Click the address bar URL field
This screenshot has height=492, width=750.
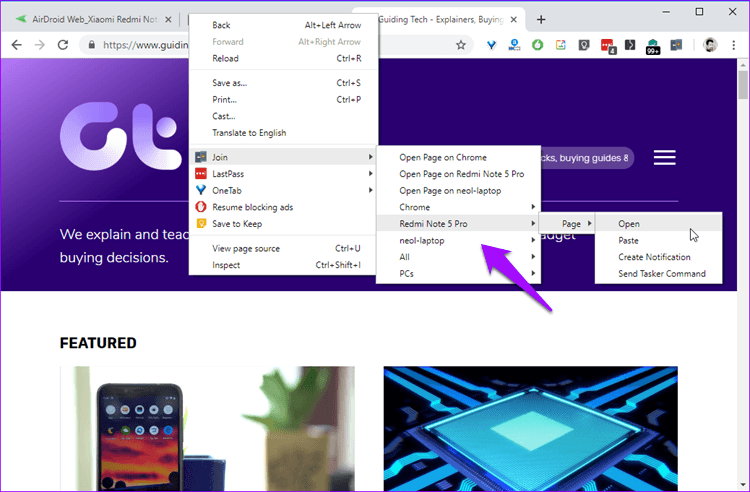pyautogui.click(x=146, y=45)
